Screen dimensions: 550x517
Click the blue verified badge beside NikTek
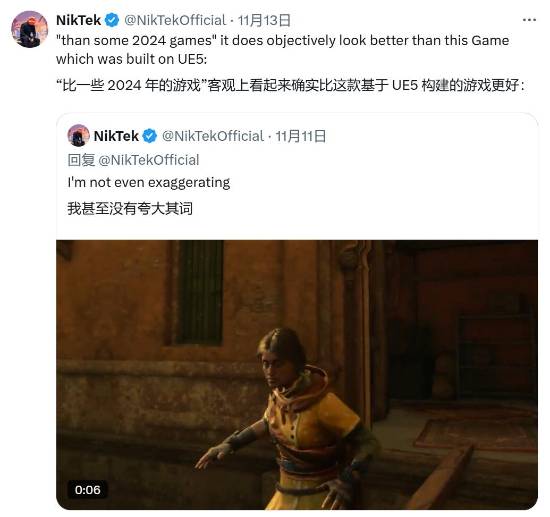coord(112,20)
